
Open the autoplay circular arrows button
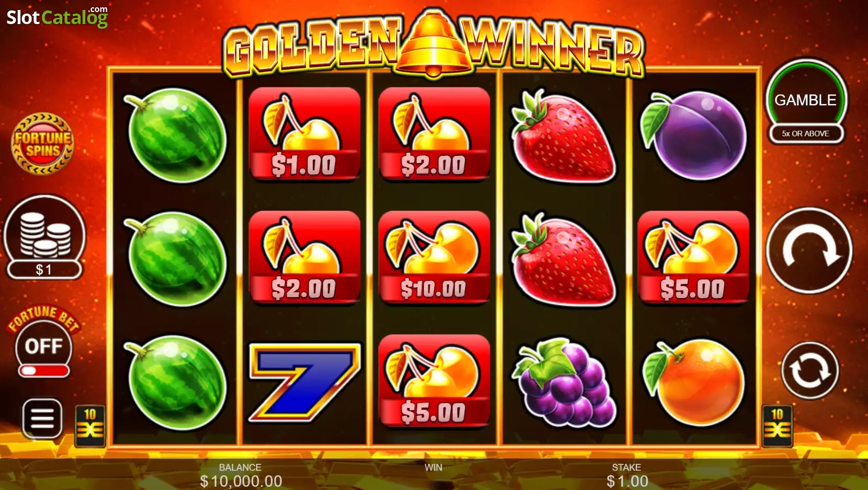pyautogui.click(x=810, y=371)
